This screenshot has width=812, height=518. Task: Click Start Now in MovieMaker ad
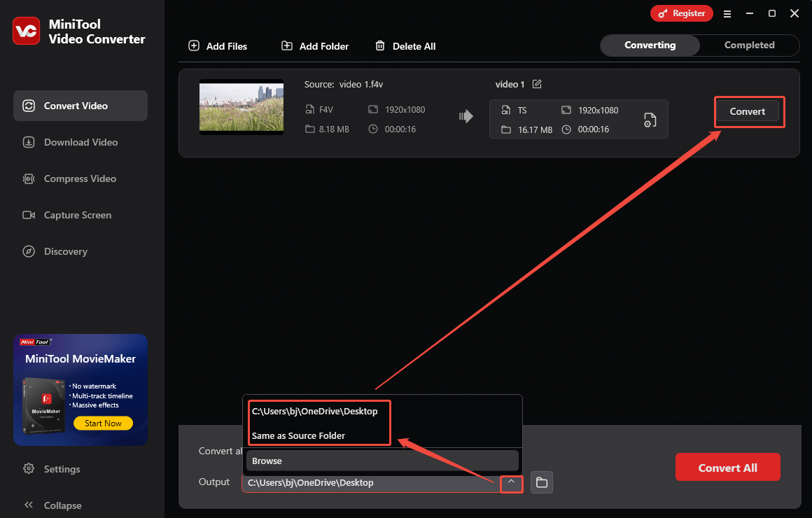point(103,423)
